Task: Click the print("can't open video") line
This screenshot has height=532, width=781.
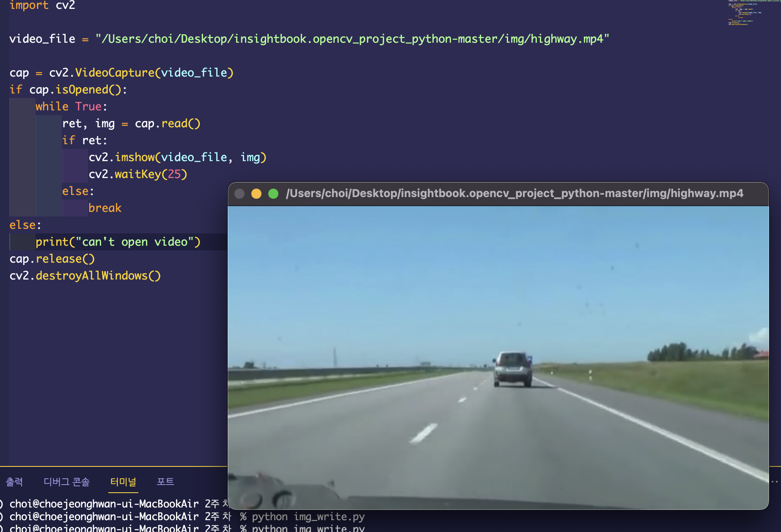Action: (118, 242)
